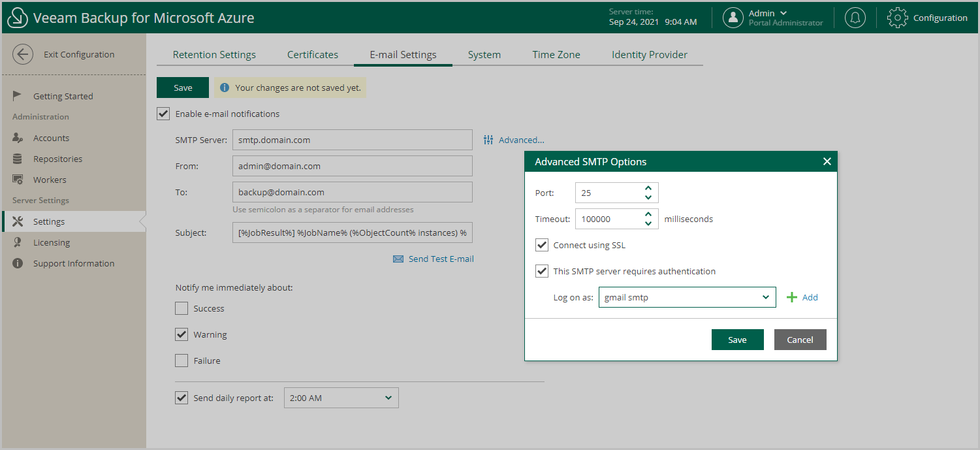This screenshot has width=980, height=450.
Task: Open the daily report time dropdown
Action: point(341,398)
